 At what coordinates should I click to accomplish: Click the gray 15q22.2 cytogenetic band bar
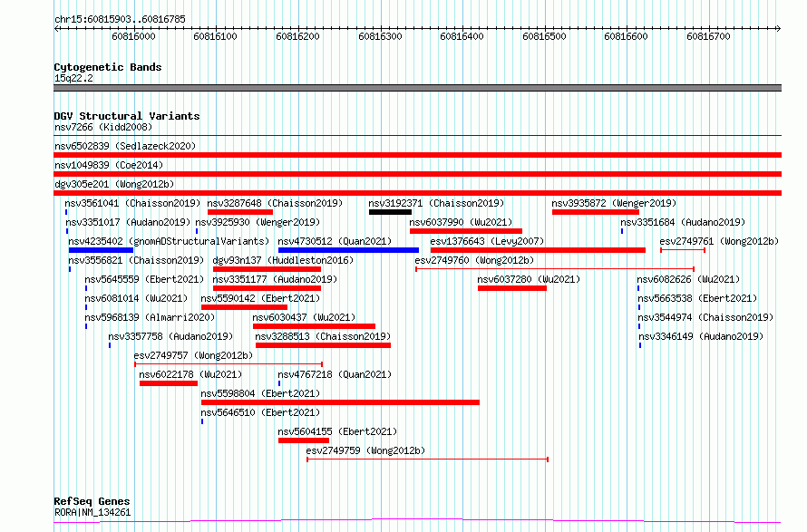417,88
